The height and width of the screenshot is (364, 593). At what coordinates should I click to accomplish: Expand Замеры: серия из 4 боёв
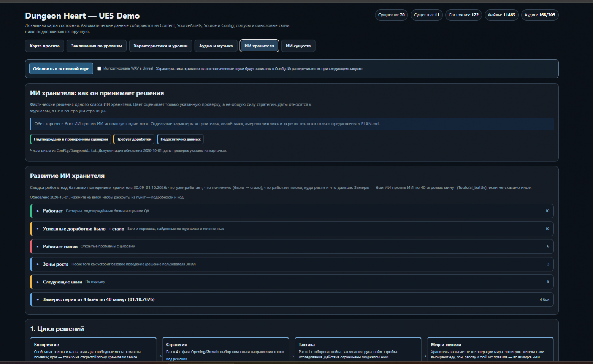(292, 299)
